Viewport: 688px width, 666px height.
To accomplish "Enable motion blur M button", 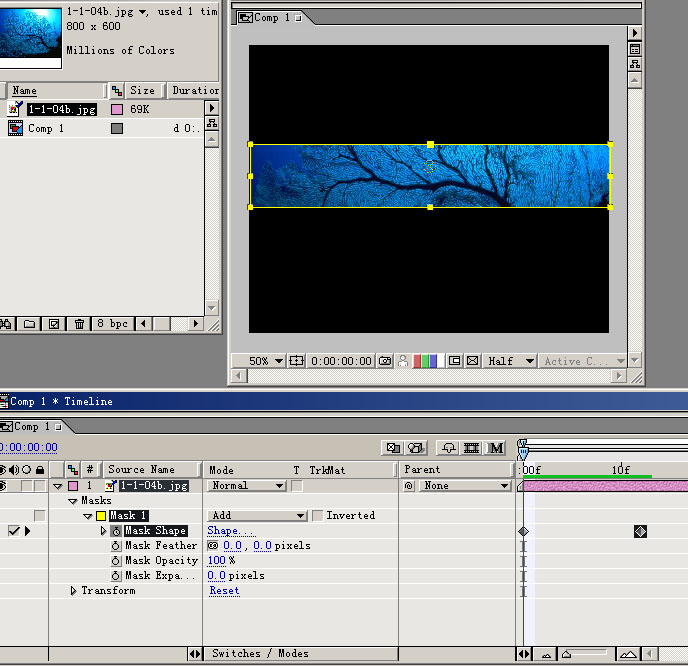I will click(x=495, y=448).
